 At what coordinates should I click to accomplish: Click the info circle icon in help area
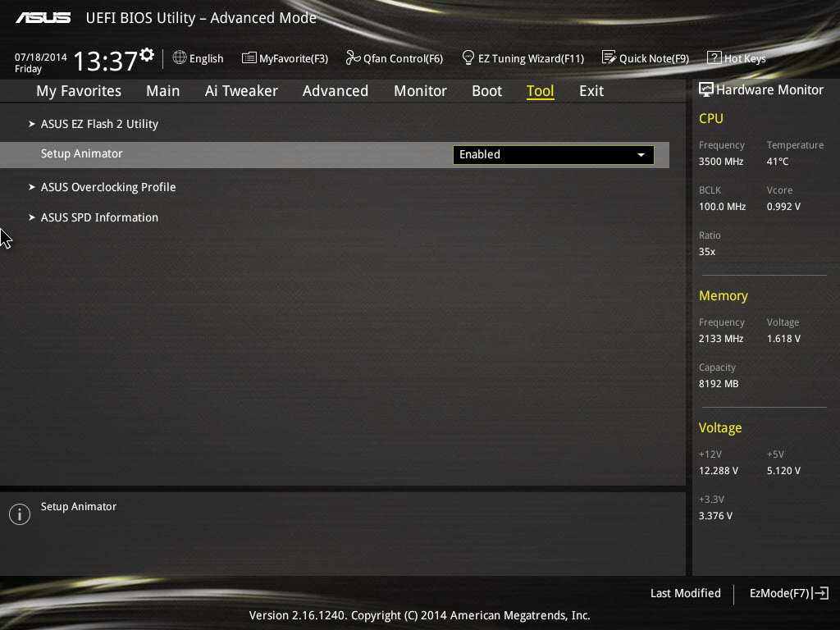pos(20,514)
